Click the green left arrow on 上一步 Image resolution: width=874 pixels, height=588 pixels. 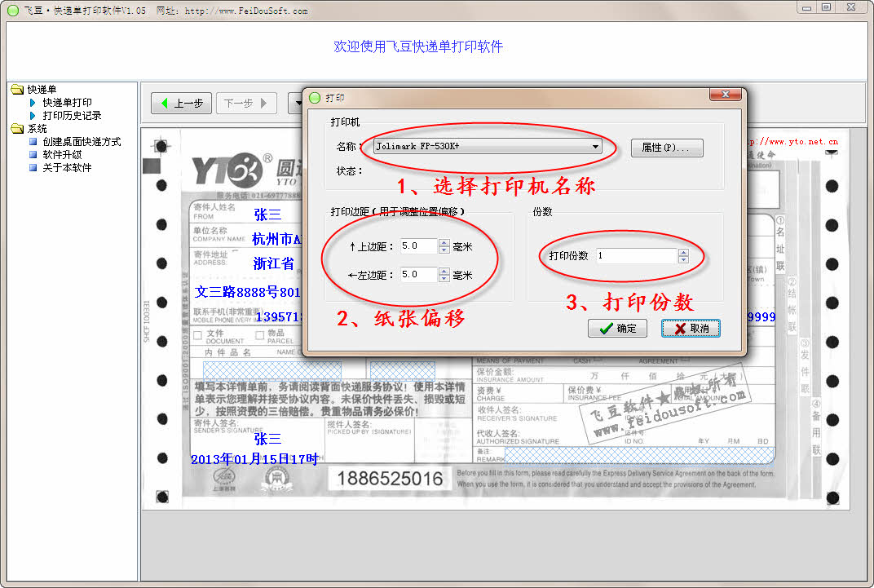coord(165,103)
